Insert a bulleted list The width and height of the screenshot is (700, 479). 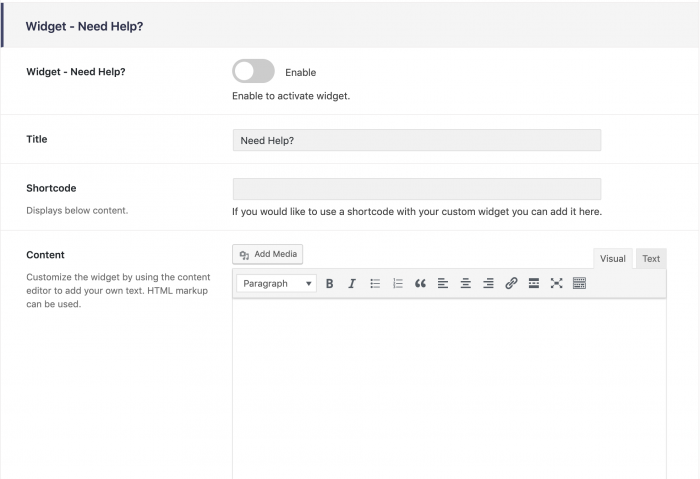[375, 283]
